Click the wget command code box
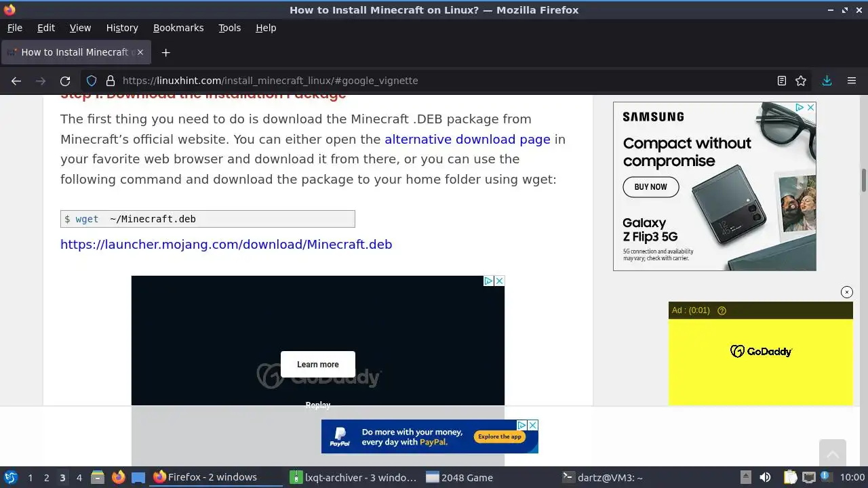 click(x=208, y=219)
